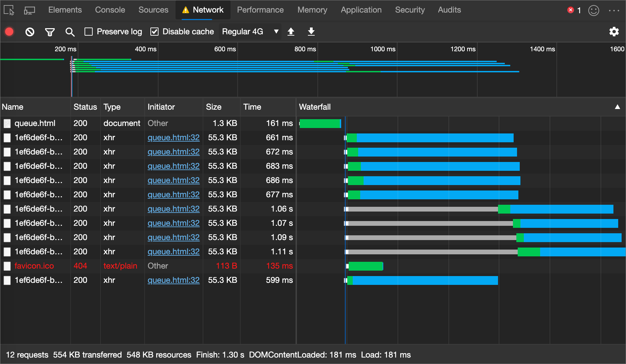Toggle the device toolbar icon
This screenshot has height=364, width=626.
coord(29,10)
